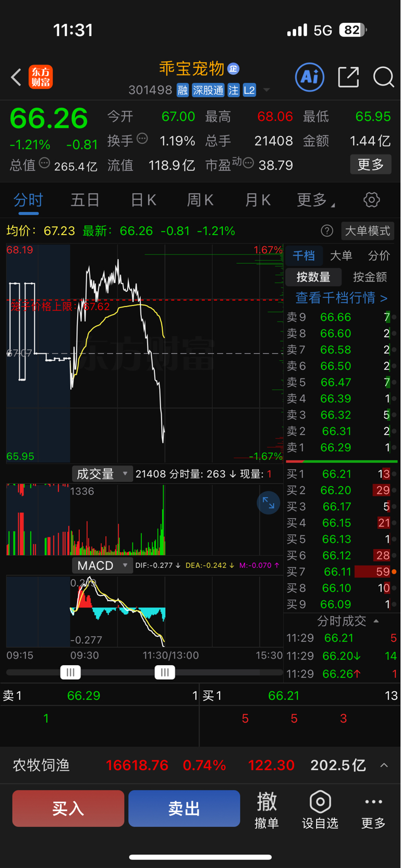Move the left timeline range handle
401x868 pixels.
[x=70, y=673]
